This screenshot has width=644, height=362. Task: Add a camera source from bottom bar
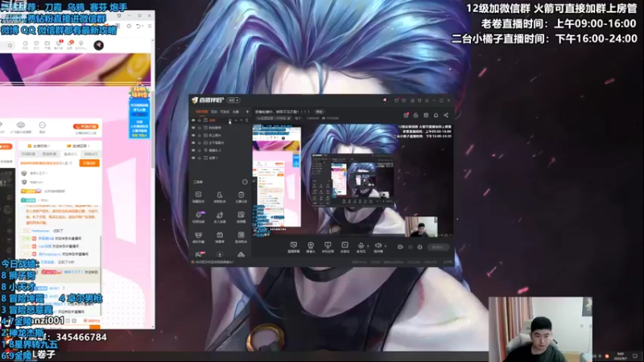(x=311, y=247)
